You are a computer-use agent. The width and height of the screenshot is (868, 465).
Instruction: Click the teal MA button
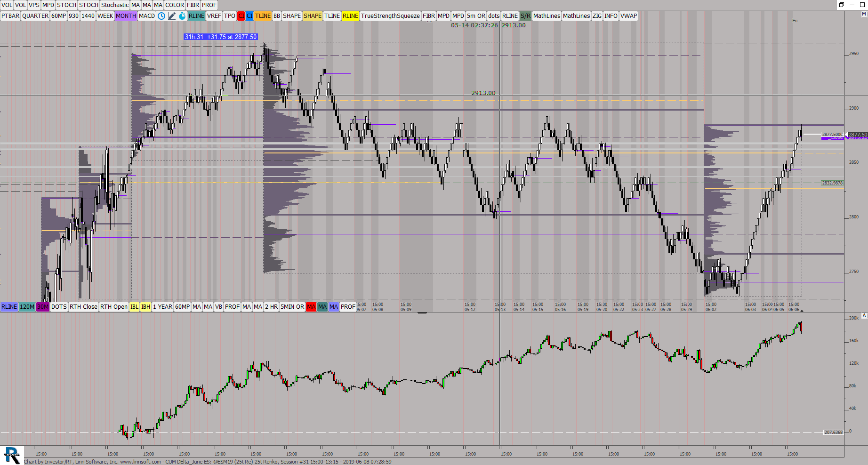(x=322, y=307)
